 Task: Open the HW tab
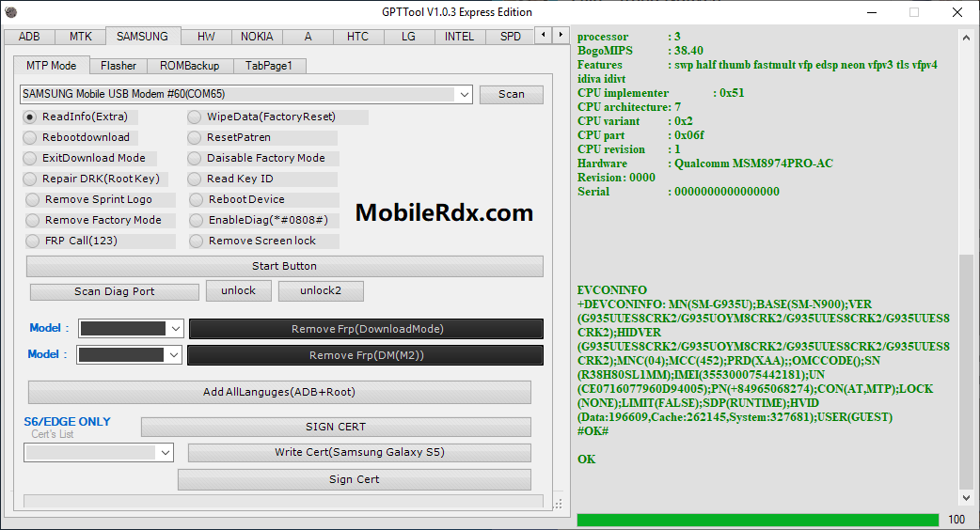(206, 37)
